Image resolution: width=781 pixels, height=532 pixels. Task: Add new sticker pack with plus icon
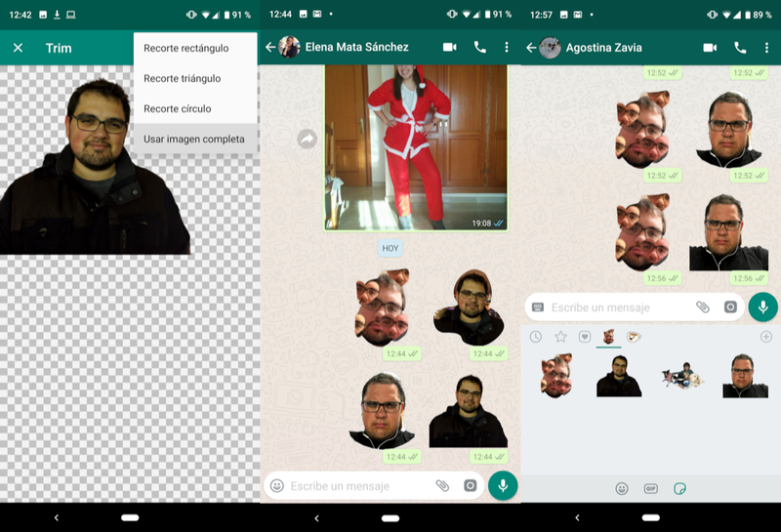(x=766, y=337)
